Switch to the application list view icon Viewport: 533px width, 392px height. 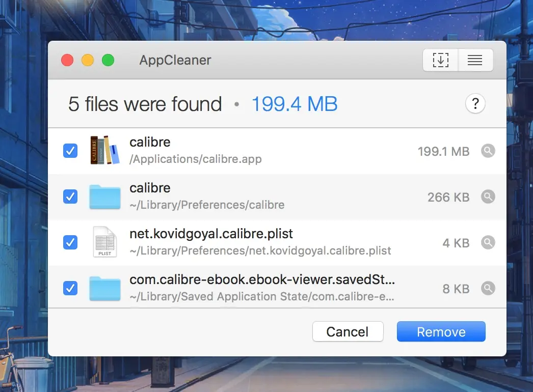tap(475, 60)
